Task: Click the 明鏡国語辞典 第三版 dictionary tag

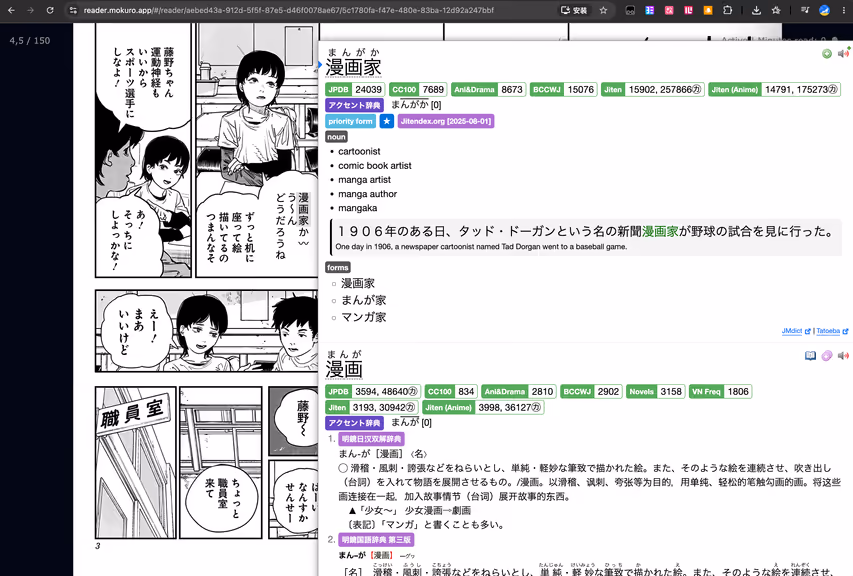Action: pos(376,540)
